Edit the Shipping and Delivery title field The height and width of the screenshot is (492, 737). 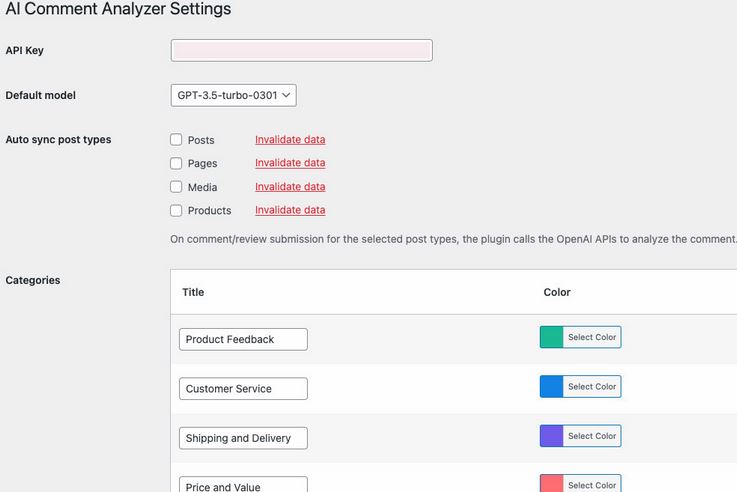[243, 438]
